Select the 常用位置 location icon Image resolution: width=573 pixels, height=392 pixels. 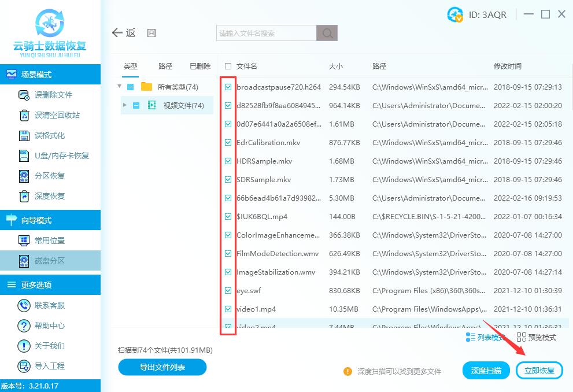click(24, 241)
